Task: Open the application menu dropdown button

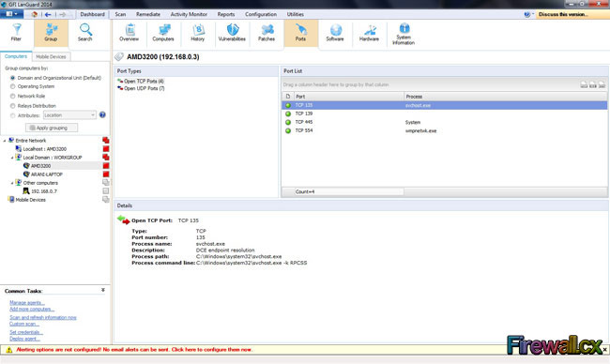Action: tap(11, 14)
